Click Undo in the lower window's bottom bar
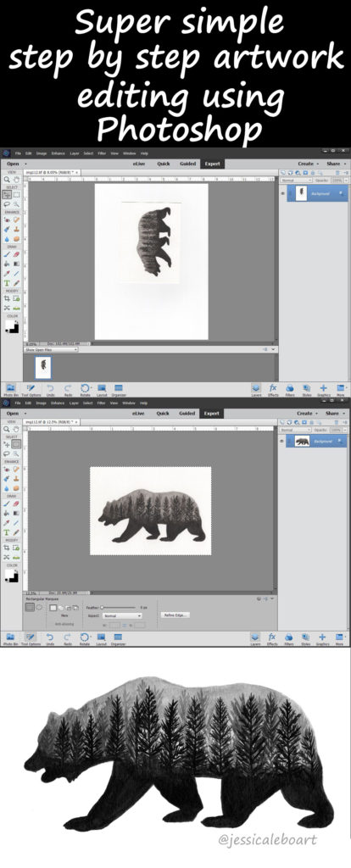 50,639
